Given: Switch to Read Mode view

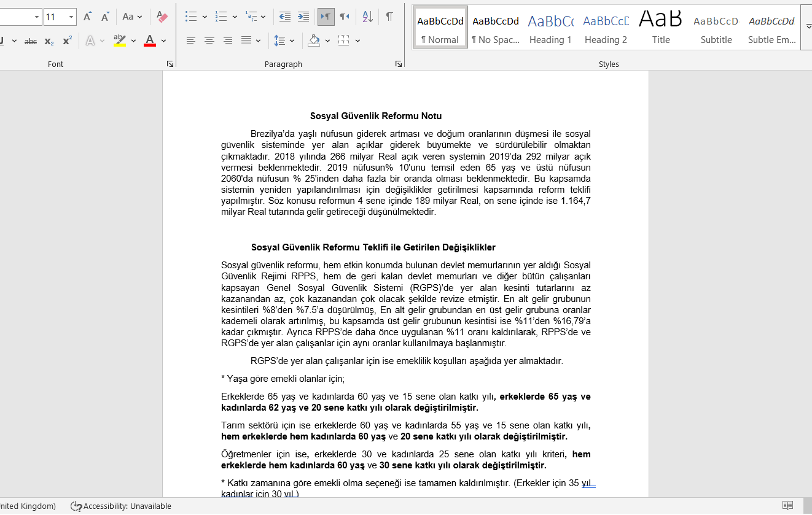Looking at the screenshot, I should (787, 506).
